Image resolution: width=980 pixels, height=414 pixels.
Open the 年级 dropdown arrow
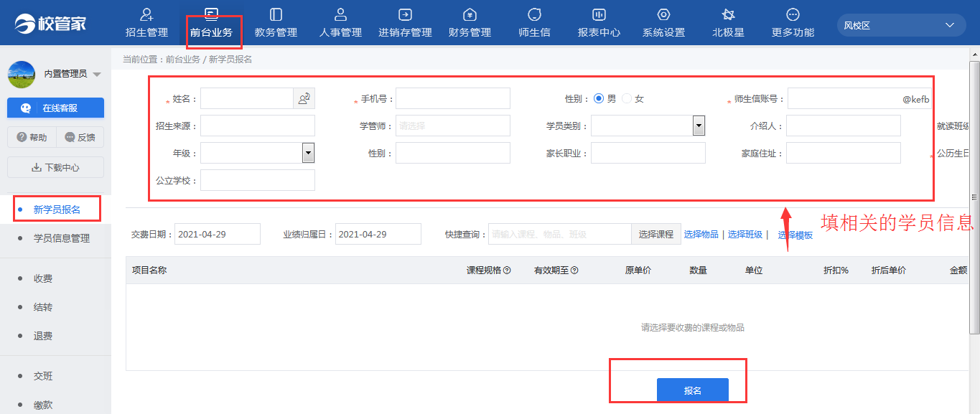pyautogui.click(x=308, y=153)
